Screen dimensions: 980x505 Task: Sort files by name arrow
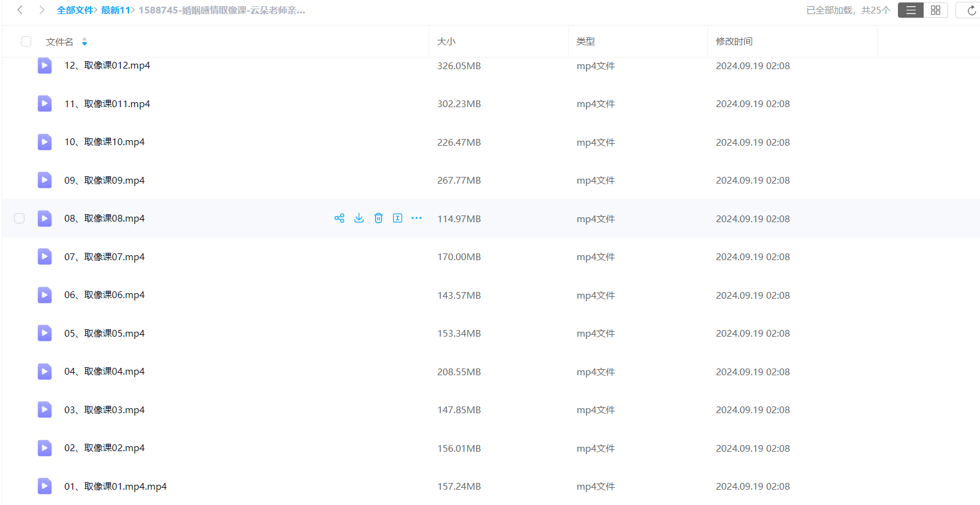[85, 42]
